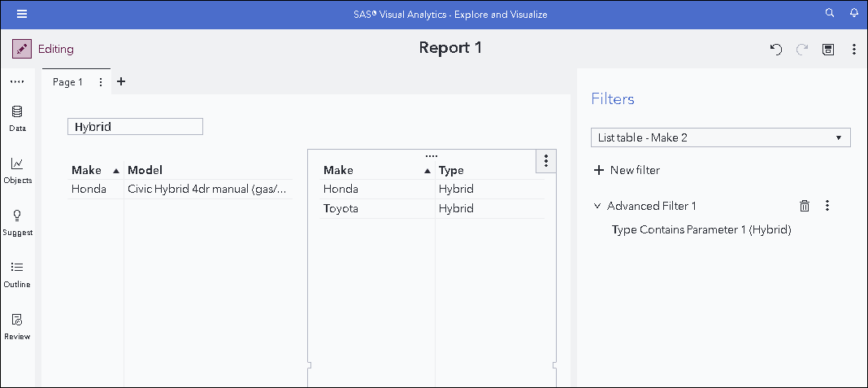Click the search icon in header
The height and width of the screenshot is (388, 868).
(830, 14)
